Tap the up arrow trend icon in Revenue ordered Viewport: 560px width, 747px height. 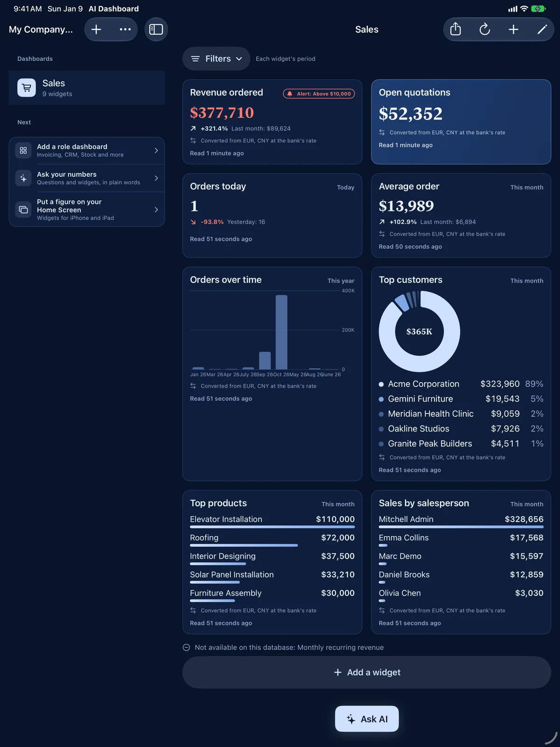pyautogui.click(x=193, y=128)
